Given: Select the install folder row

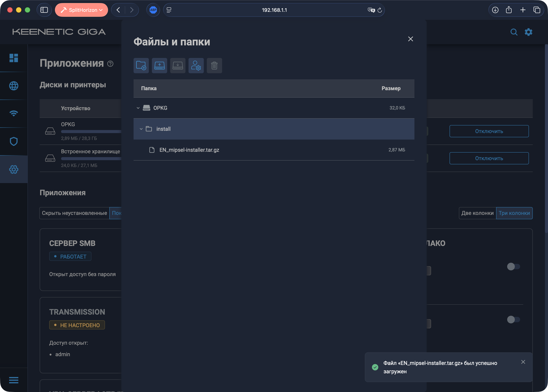Looking at the screenshot, I should pyautogui.click(x=274, y=129).
